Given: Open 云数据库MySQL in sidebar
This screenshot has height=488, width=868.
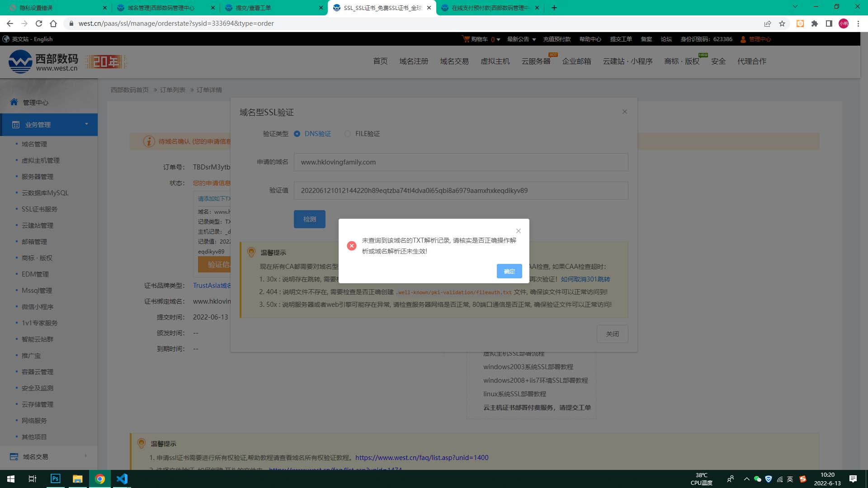Looking at the screenshot, I should [x=45, y=193].
